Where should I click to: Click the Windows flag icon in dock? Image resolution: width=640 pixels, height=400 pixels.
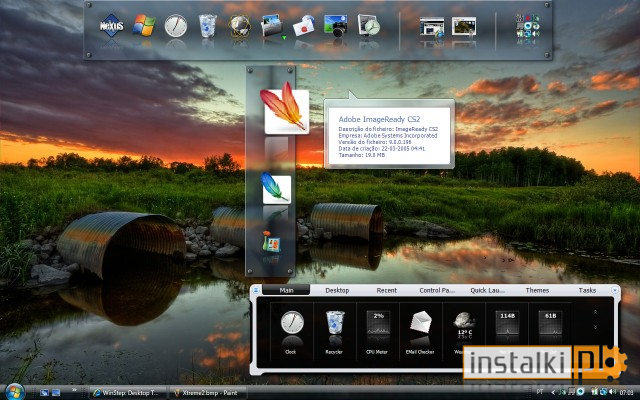(144, 25)
